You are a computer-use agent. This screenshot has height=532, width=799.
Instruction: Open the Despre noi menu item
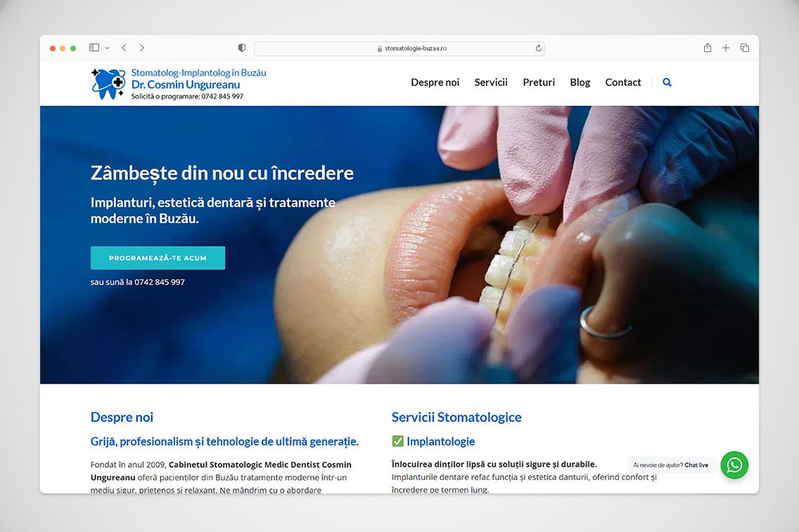click(435, 82)
